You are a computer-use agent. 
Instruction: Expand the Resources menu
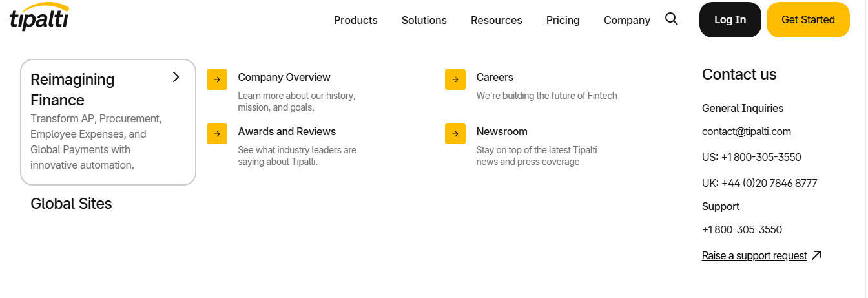tap(496, 20)
